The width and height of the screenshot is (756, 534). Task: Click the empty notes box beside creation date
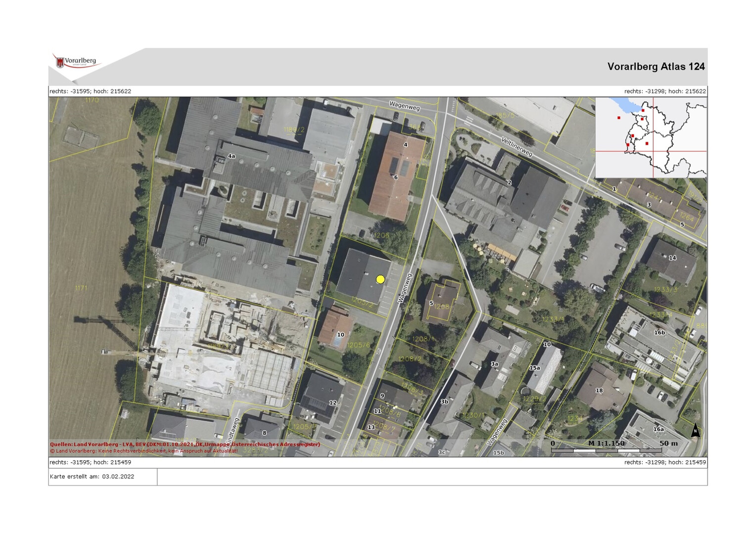point(432,477)
